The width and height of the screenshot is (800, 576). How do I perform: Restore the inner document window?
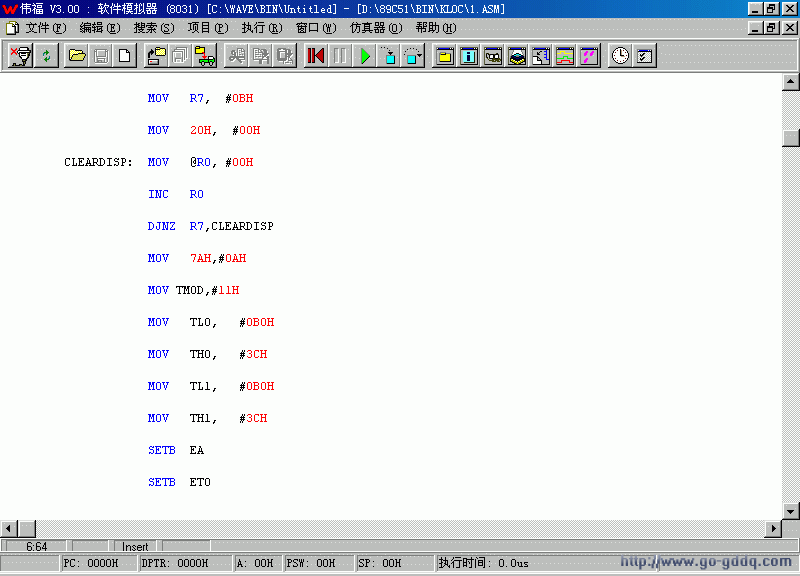771,28
